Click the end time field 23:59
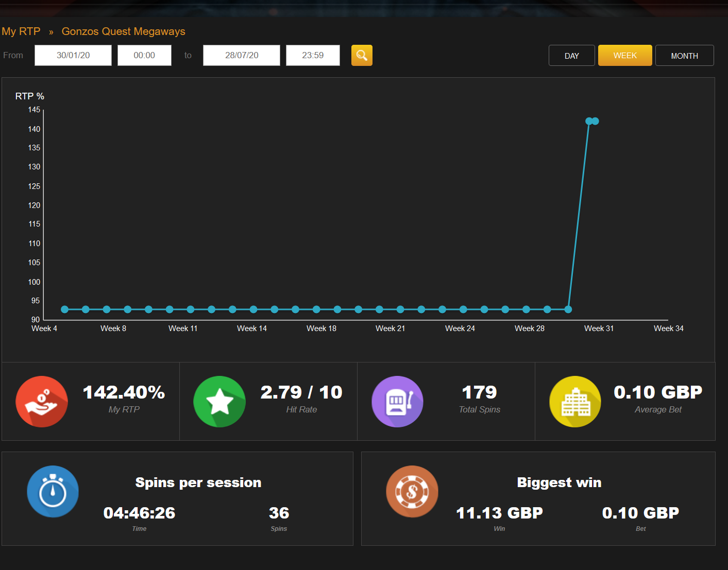Image resolution: width=728 pixels, height=570 pixels. click(x=313, y=55)
